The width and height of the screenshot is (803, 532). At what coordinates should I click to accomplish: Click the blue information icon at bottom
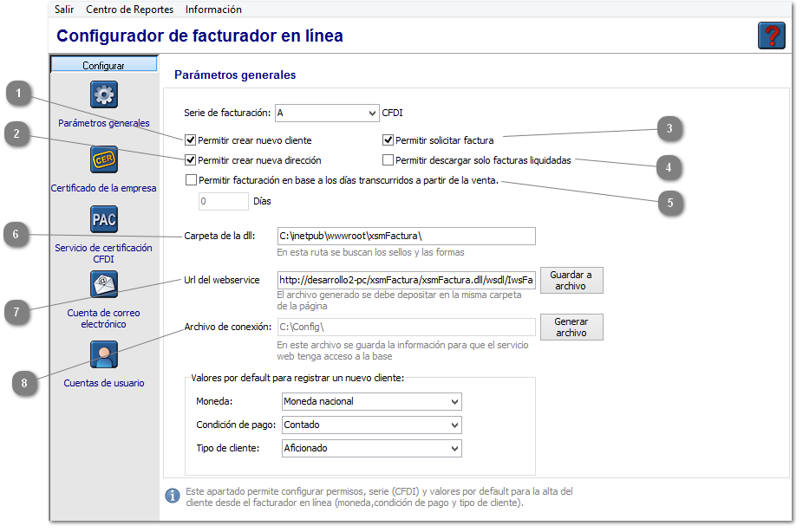[x=173, y=496]
